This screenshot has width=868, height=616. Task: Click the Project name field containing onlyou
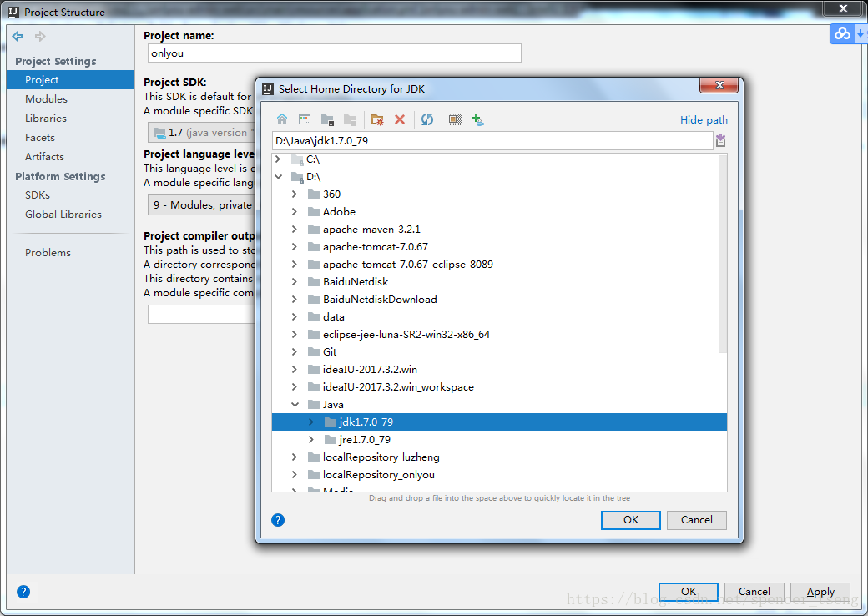coord(335,53)
